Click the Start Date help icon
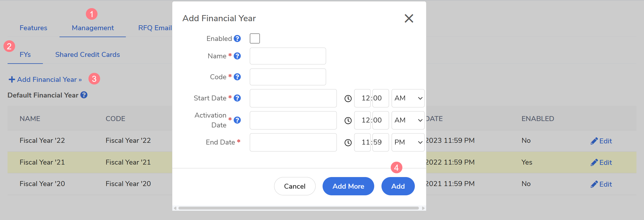 [237, 98]
